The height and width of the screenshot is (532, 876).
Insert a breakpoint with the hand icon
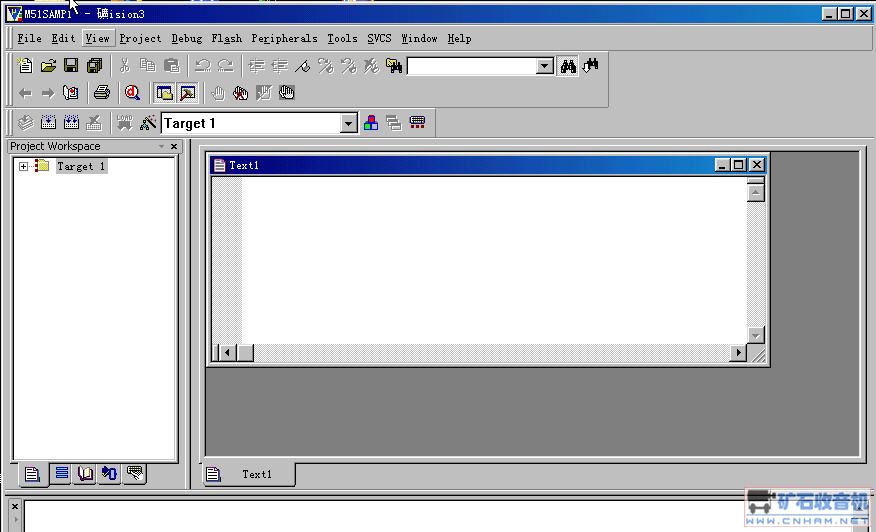pyautogui.click(x=218, y=93)
